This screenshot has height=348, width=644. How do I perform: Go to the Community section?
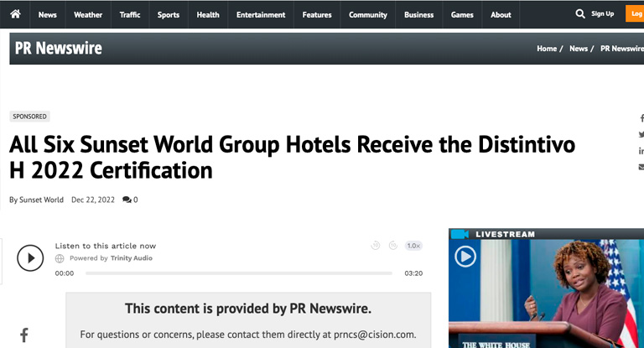click(x=368, y=14)
